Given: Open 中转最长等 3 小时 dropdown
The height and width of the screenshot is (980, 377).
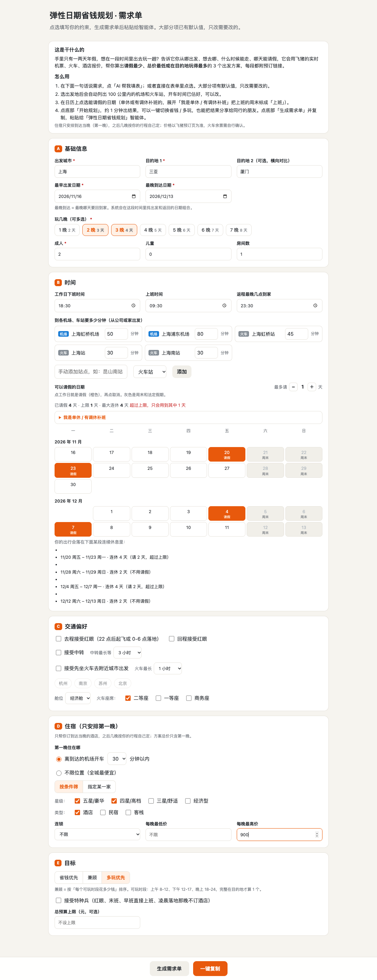Looking at the screenshot, I should click(x=128, y=653).
